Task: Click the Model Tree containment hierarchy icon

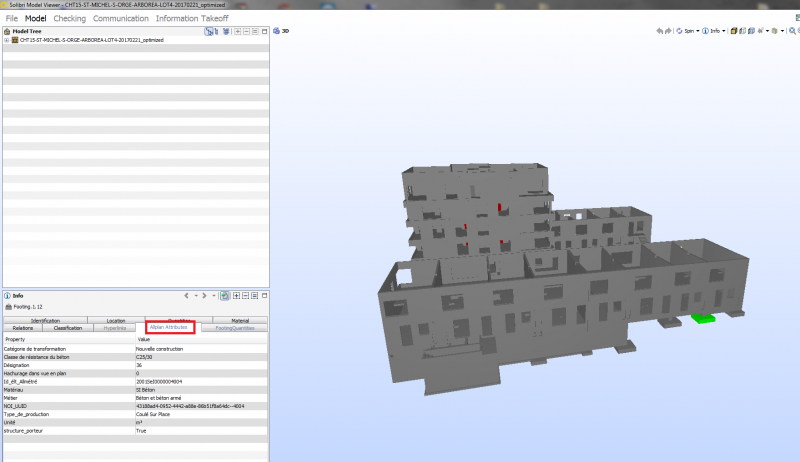Action: 209,31
